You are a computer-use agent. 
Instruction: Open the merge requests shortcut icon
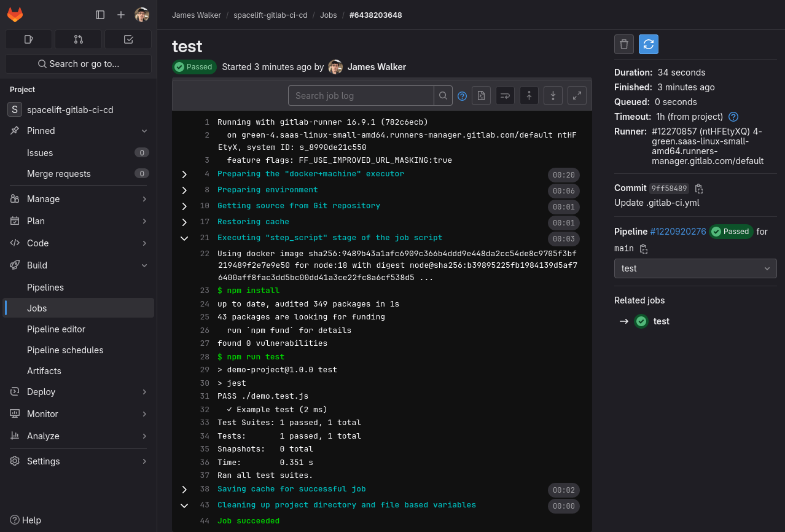pyautogui.click(x=78, y=39)
